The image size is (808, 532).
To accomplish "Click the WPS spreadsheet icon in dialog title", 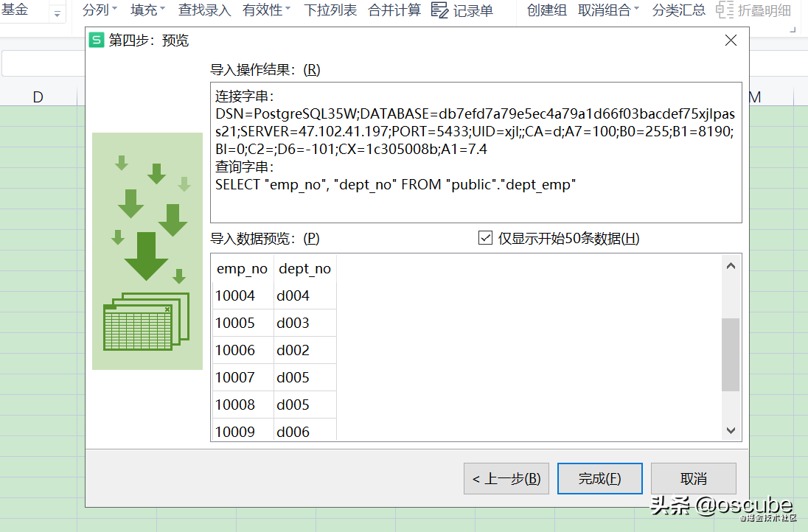I will [x=97, y=41].
